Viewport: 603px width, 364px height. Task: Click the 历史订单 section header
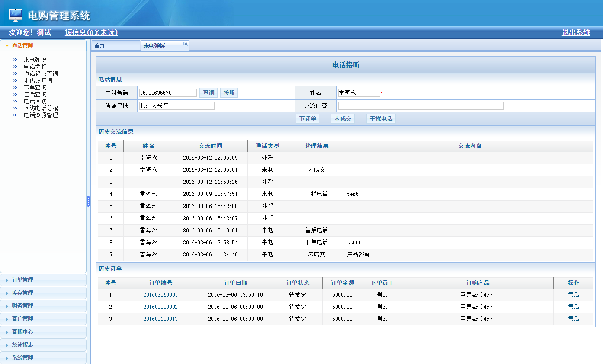coord(346,268)
